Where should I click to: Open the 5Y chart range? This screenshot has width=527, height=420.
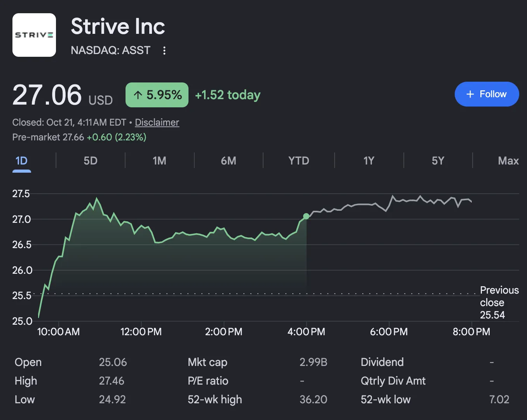[x=438, y=161]
